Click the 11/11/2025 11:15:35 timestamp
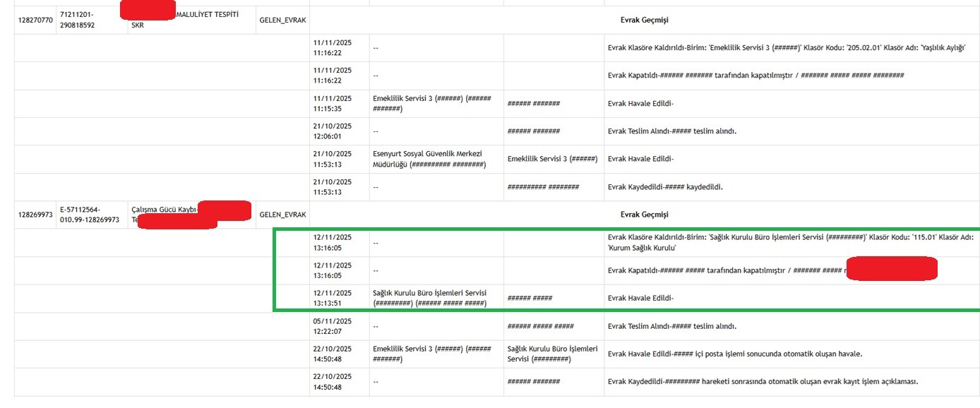Viewport: 980px width, 408px height. pyautogui.click(x=333, y=104)
